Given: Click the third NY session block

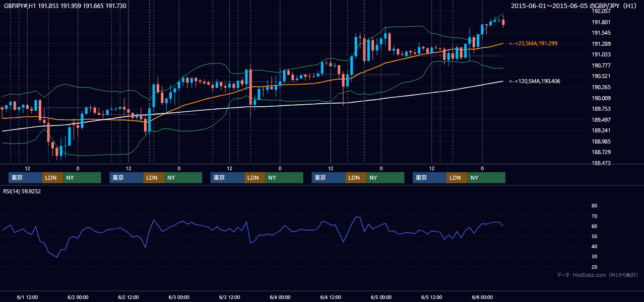Looking at the screenshot, I should [x=284, y=178].
